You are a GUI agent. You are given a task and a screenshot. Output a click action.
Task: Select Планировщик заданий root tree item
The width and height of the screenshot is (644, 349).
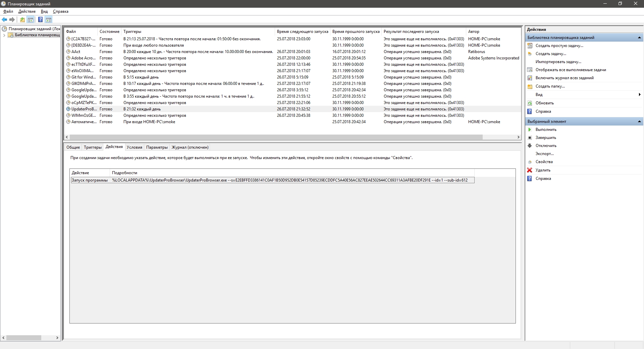34,29
